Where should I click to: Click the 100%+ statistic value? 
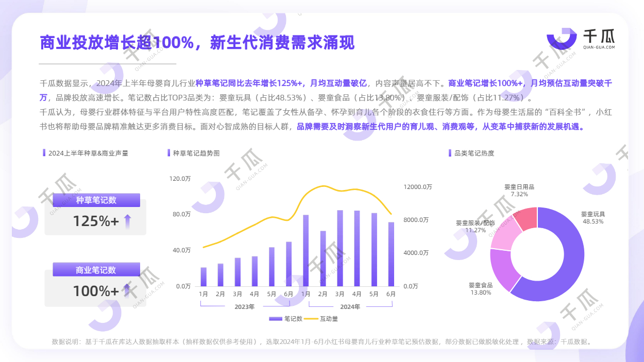[96, 291]
